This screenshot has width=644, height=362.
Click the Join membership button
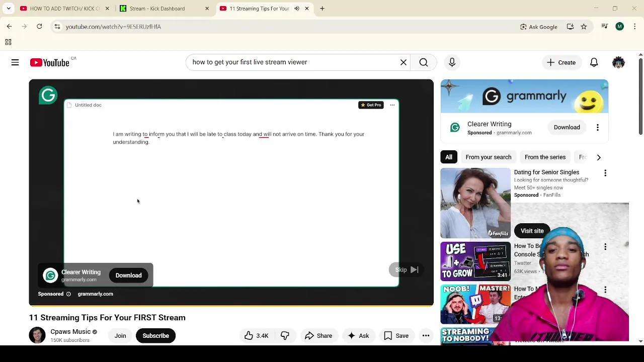tap(120, 336)
